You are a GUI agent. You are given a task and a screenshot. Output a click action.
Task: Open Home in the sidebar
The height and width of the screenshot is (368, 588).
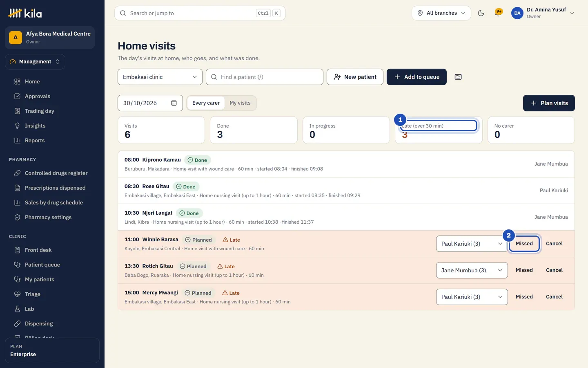52,81
